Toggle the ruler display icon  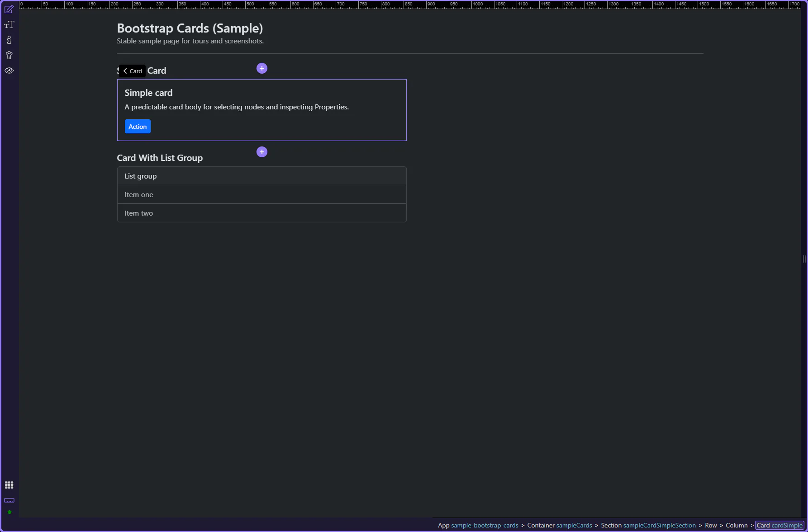click(9, 500)
